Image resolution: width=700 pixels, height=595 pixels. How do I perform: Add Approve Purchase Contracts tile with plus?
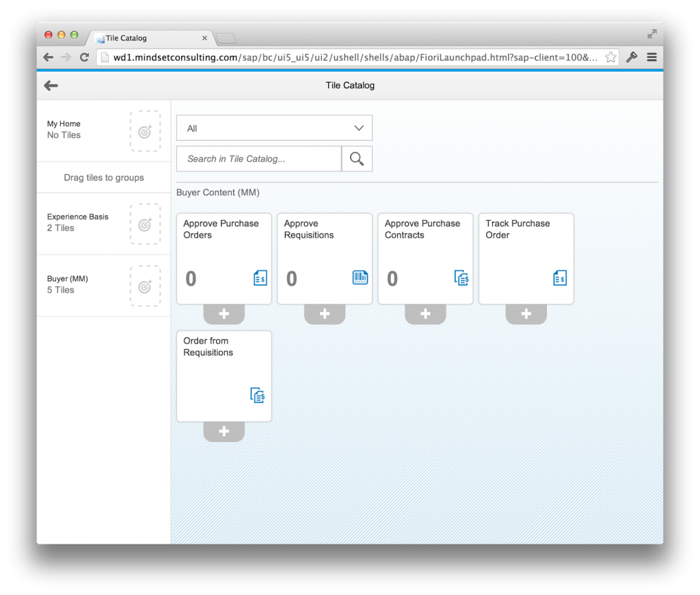[425, 314]
